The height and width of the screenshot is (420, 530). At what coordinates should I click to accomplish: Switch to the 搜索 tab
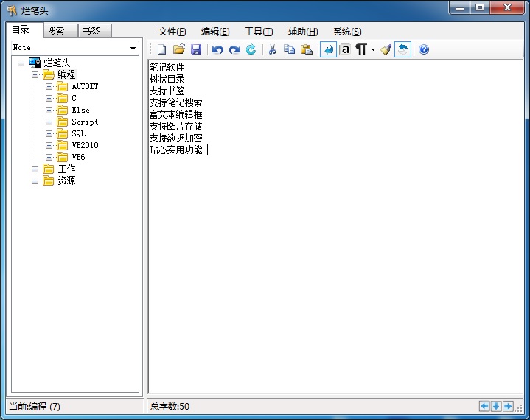(60, 31)
